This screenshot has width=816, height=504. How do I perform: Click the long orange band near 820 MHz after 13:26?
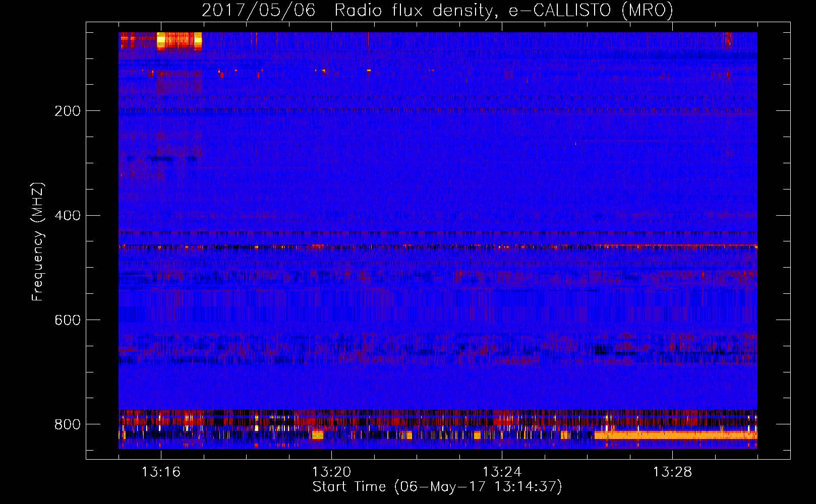(676, 434)
